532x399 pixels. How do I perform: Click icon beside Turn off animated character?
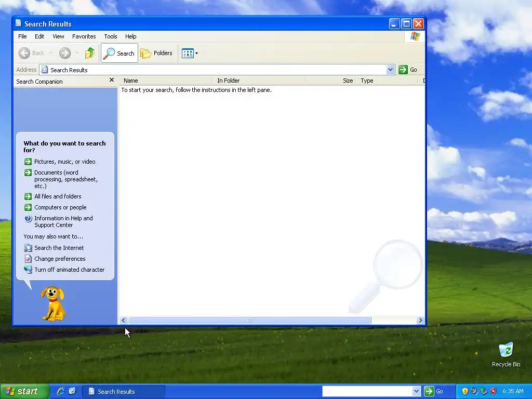coord(28,270)
